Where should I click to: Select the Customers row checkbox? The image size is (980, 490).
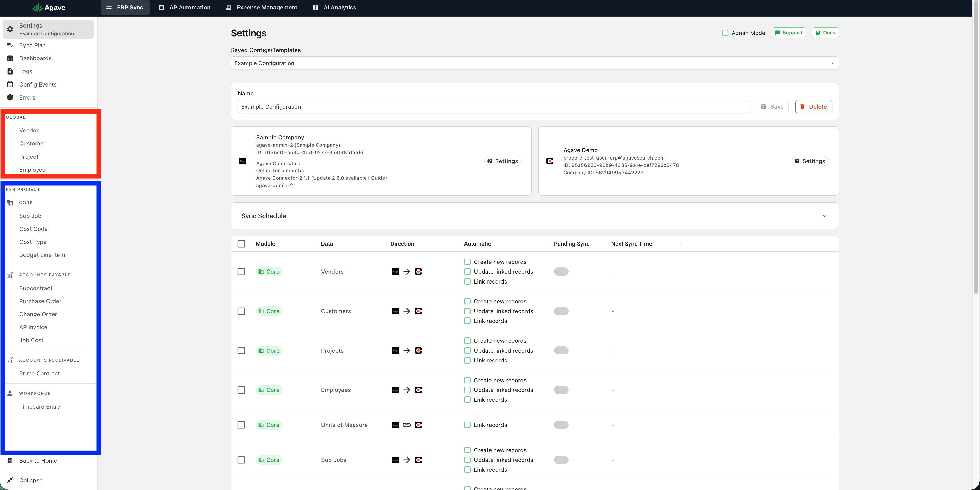pos(241,311)
